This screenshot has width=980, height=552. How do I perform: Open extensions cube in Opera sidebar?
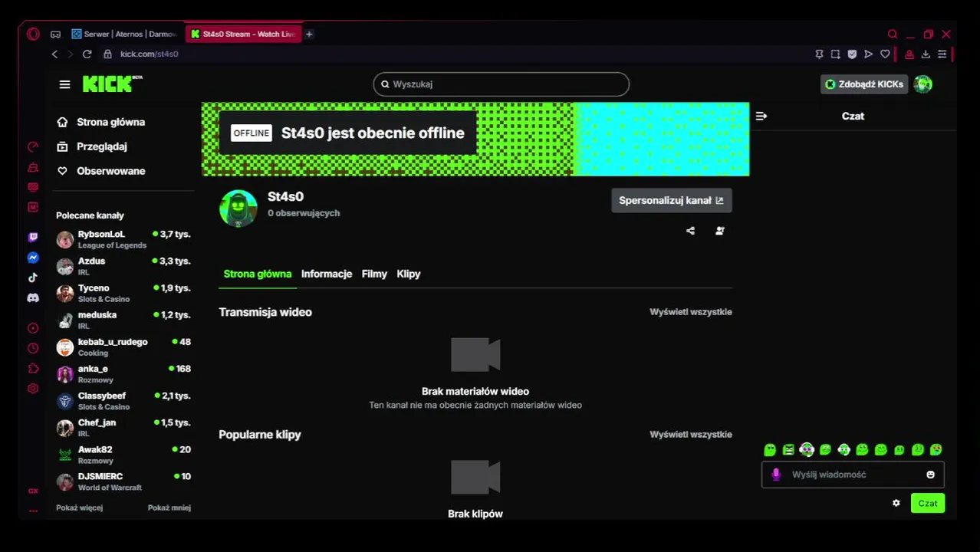[33, 368]
